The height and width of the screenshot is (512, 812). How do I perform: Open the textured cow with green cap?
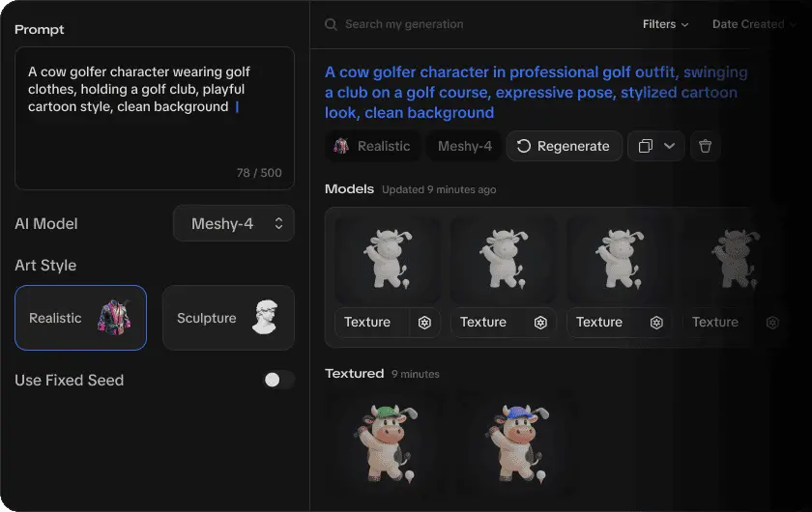click(388, 444)
